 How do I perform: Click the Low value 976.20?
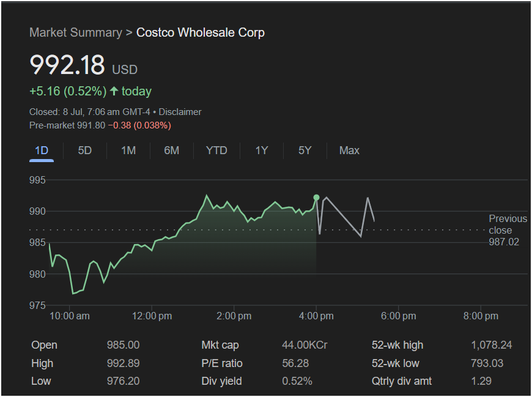tap(123, 381)
